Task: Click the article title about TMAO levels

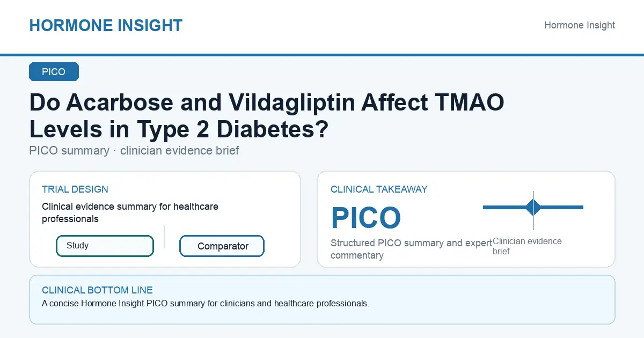Action: tap(267, 115)
